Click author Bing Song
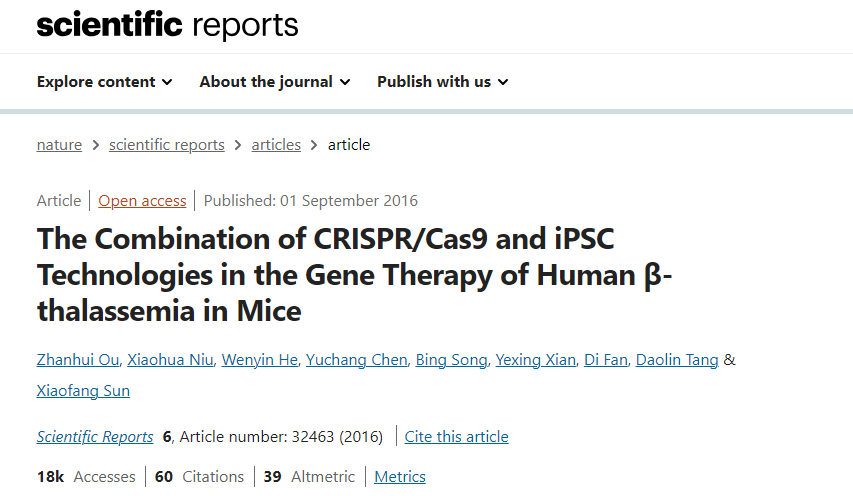The height and width of the screenshot is (496, 853). (452, 359)
